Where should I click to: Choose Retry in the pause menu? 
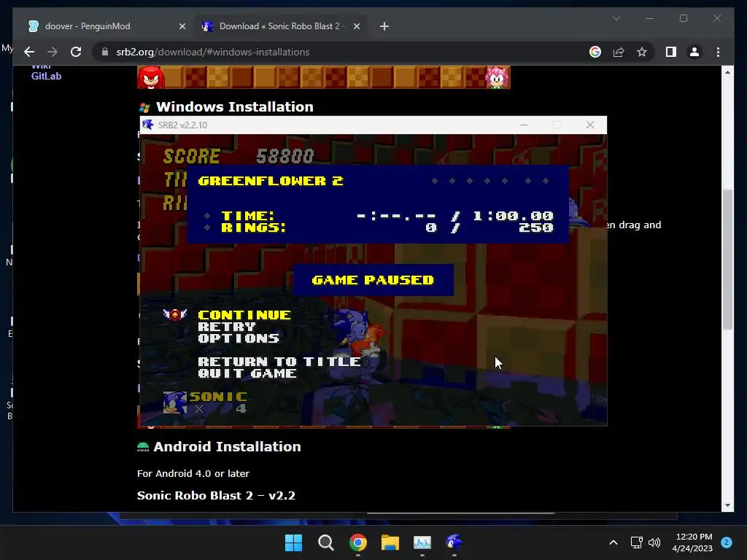pyautogui.click(x=227, y=327)
